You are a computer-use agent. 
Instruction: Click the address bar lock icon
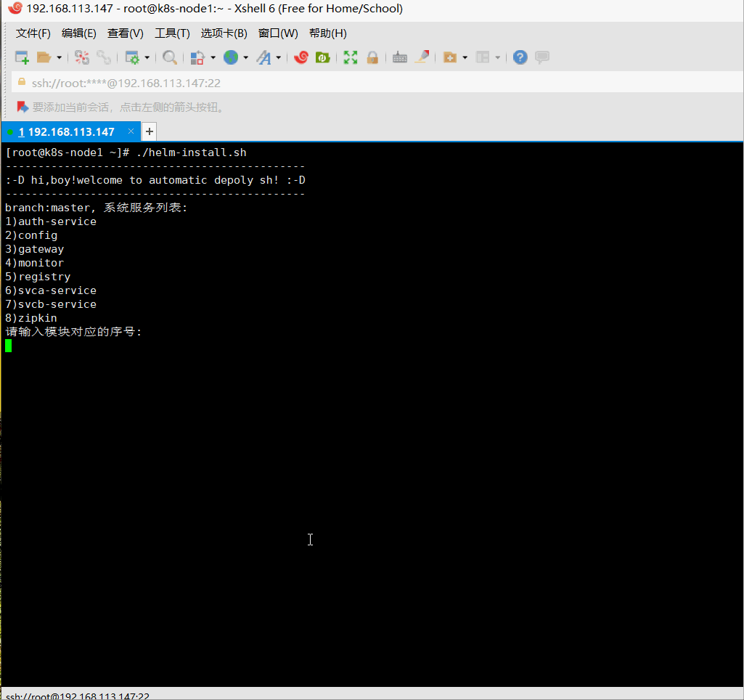click(x=21, y=82)
